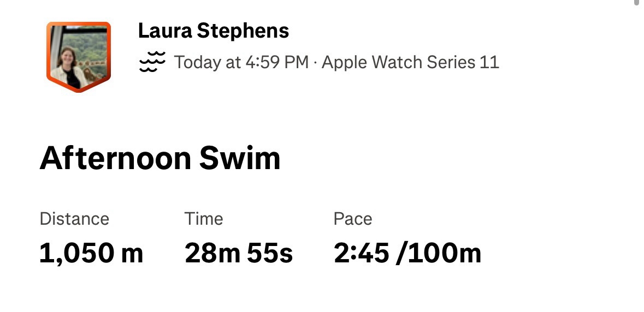644x312 pixels.
Task: Click the word Afternoon in the title
Action: click(x=115, y=158)
